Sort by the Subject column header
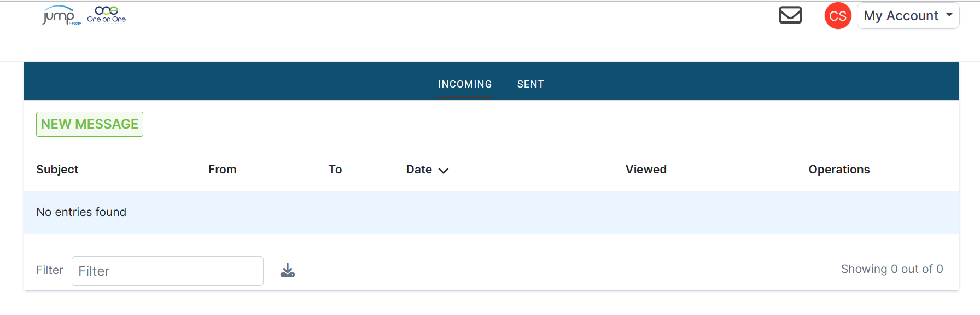This screenshot has height=315, width=980. coord(57,170)
